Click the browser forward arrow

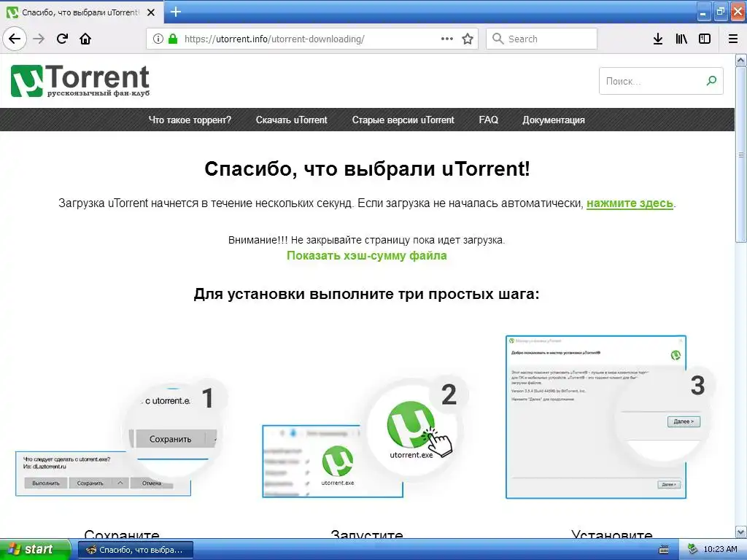[39, 39]
